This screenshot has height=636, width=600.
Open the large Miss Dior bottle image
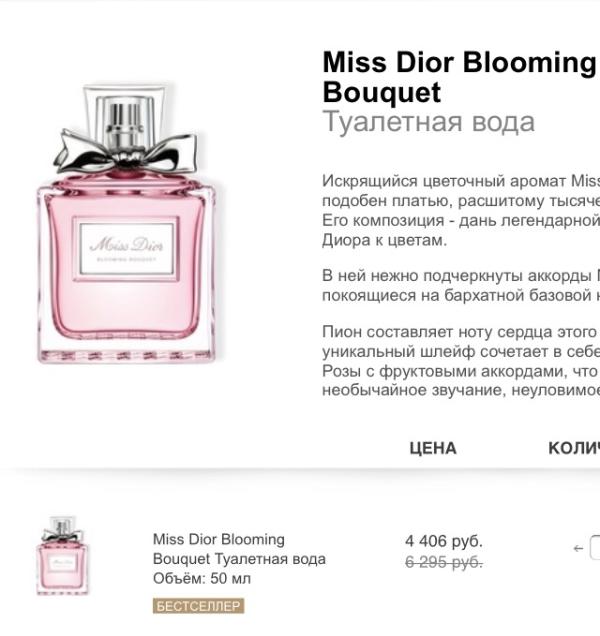pos(126,223)
